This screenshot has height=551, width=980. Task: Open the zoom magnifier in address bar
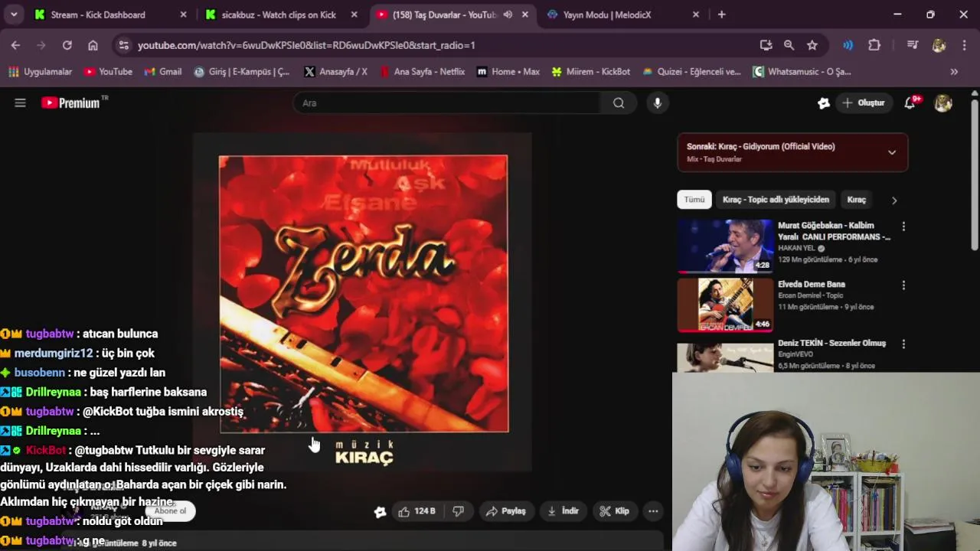pyautogui.click(x=789, y=45)
